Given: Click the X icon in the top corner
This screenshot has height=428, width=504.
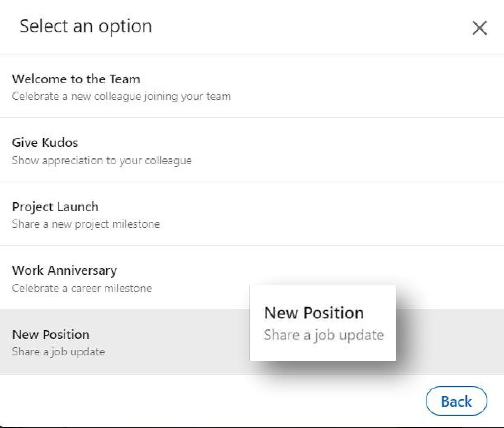Looking at the screenshot, I should [x=479, y=28].
